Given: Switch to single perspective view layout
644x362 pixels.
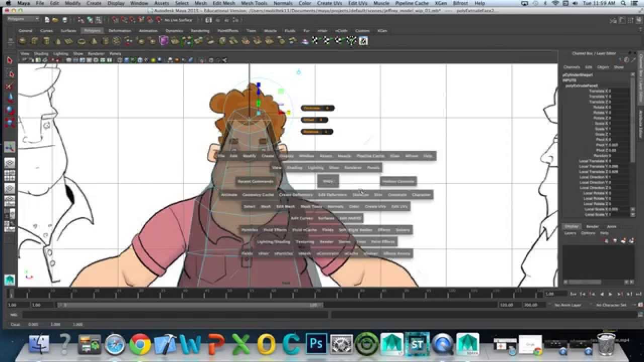Looking at the screenshot, I should point(10,163).
